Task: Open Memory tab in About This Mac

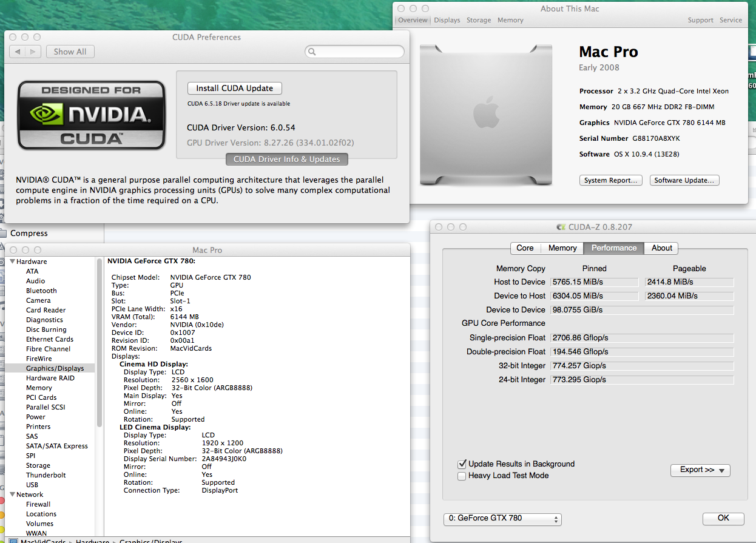Action: (510, 20)
